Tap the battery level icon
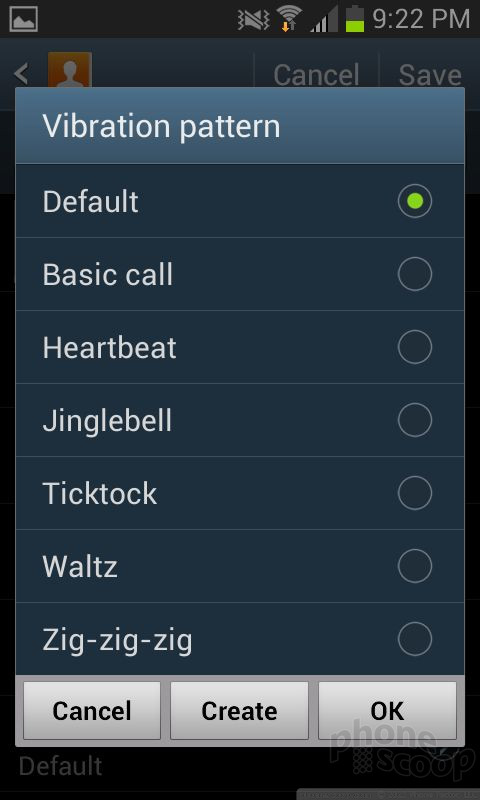 click(x=355, y=19)
